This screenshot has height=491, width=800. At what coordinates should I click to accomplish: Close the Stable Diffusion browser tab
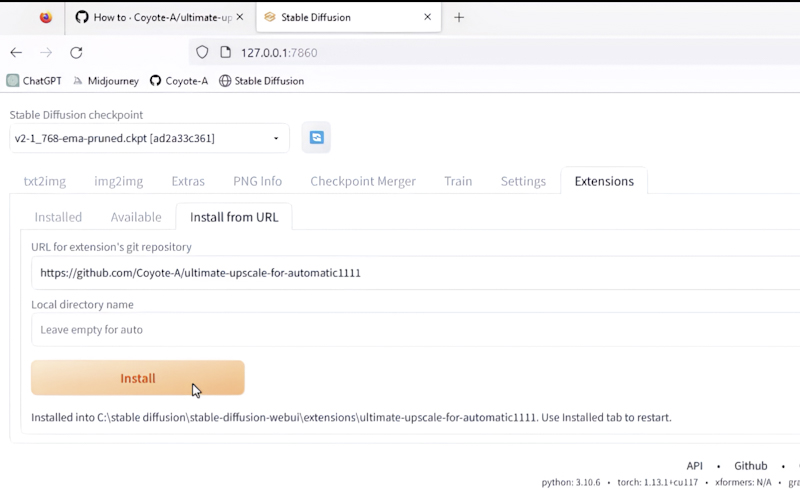pyautogui.click(x=428, y=17)
